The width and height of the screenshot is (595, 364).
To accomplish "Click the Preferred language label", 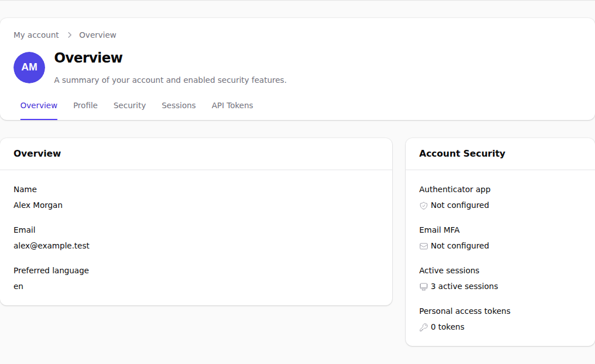I will [x=51, y=270].
